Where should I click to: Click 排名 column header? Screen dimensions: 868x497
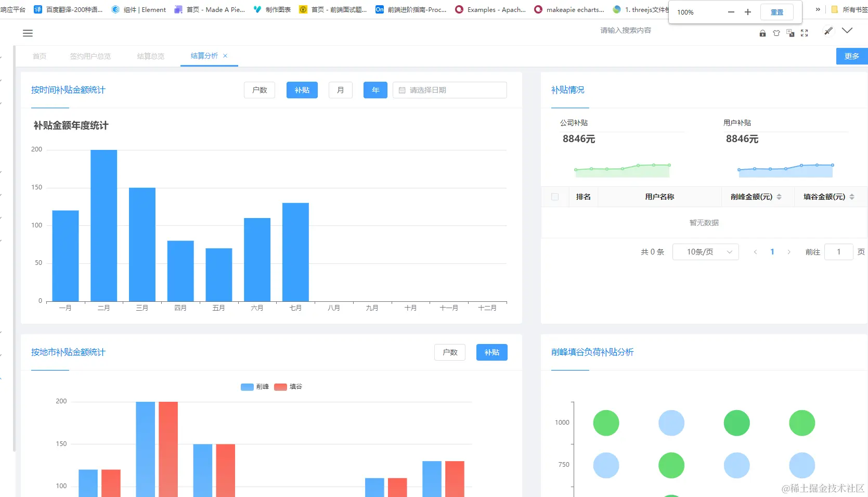point(584,197)
